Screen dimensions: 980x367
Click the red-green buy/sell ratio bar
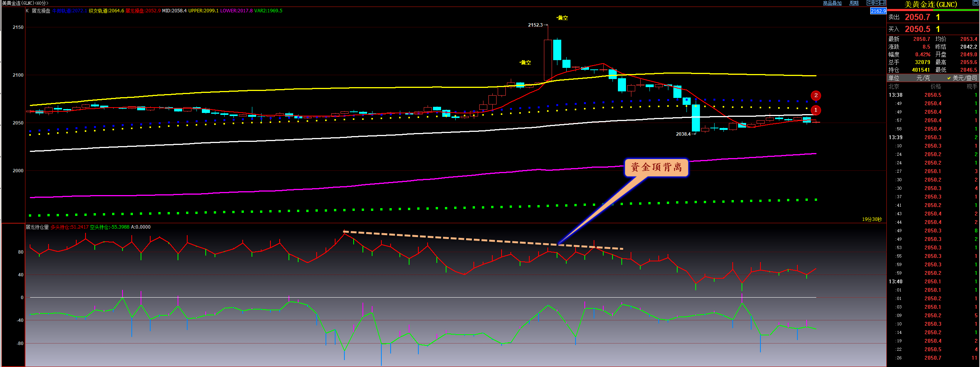(x=933, y=10)
